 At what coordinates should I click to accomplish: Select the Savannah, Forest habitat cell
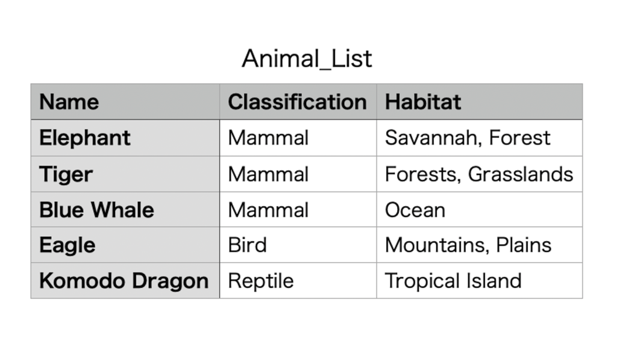coord(468,138)
